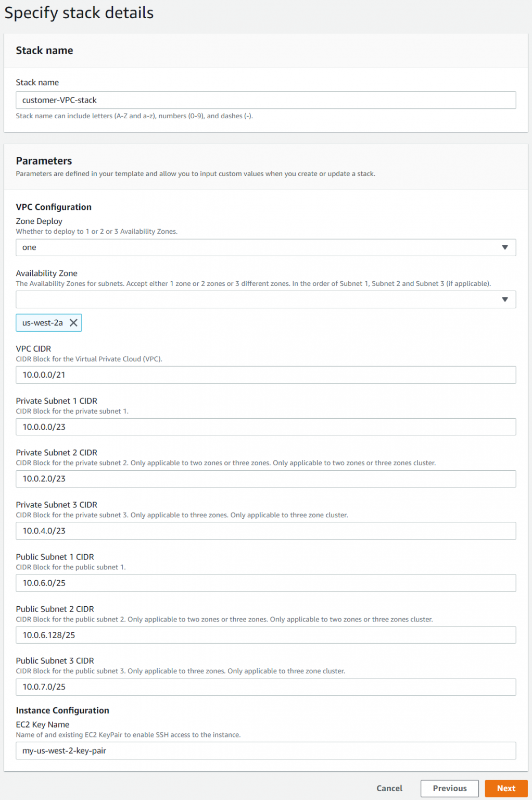
Task: Click the Next button
Action: click(505, 788)
